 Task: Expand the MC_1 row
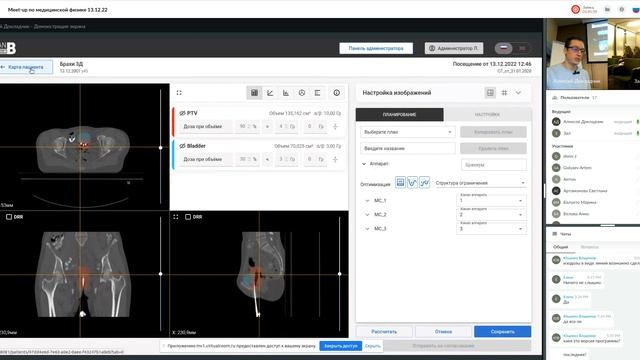pos(367,200)
